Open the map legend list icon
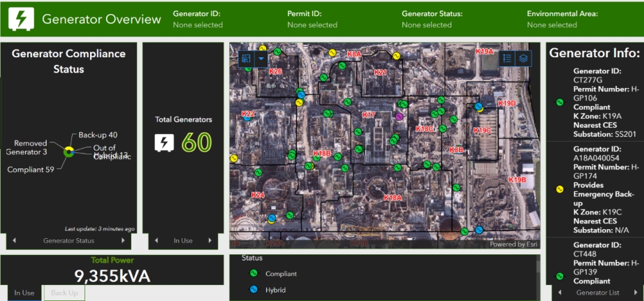This screenshot has width=644, height=301. coord(508,59)
